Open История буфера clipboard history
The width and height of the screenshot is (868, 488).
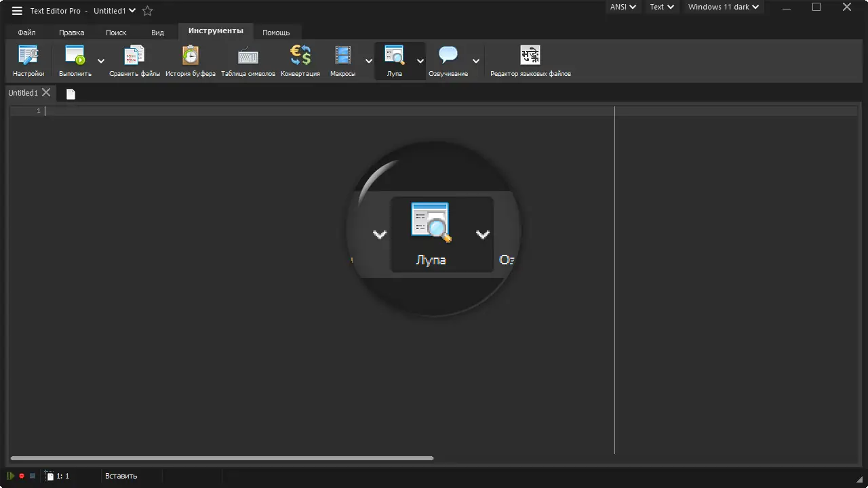pos(191,60)
